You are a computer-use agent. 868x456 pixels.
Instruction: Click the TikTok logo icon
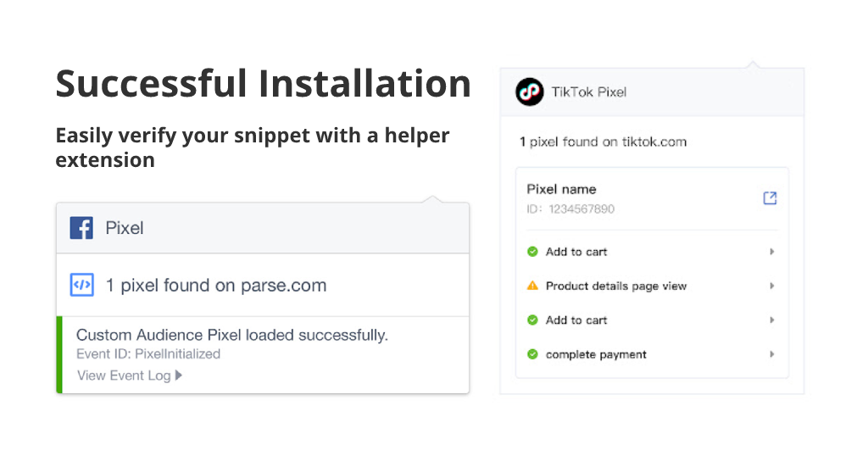529,92
